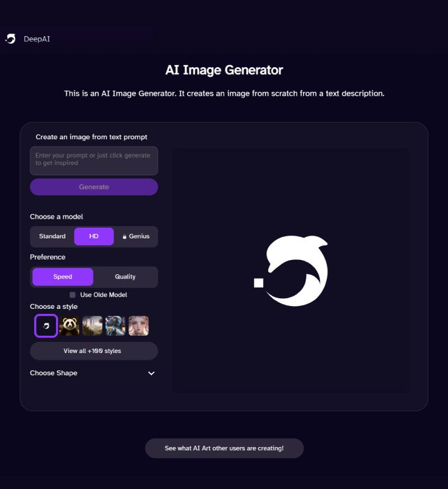Click the DeepAI dolphin logo in header
The image size is (448, 489).
(x=11, y=39)
